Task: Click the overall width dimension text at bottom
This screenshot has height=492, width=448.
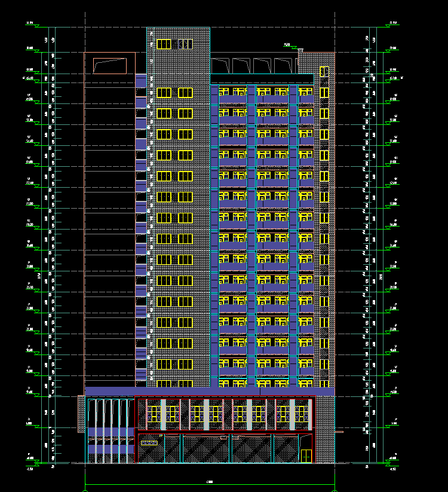Action: tap(209, 481)
